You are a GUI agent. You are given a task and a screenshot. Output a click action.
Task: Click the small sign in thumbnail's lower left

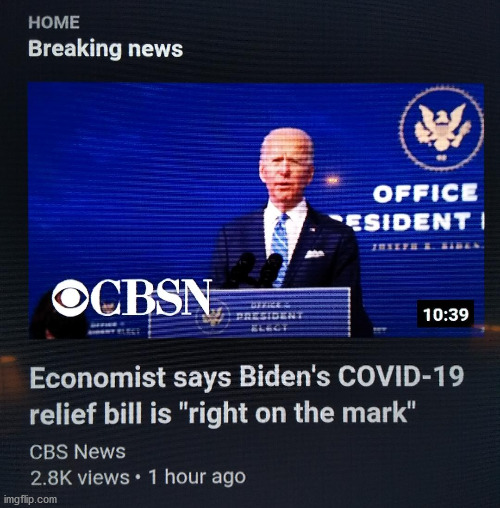tap(114, 328)
